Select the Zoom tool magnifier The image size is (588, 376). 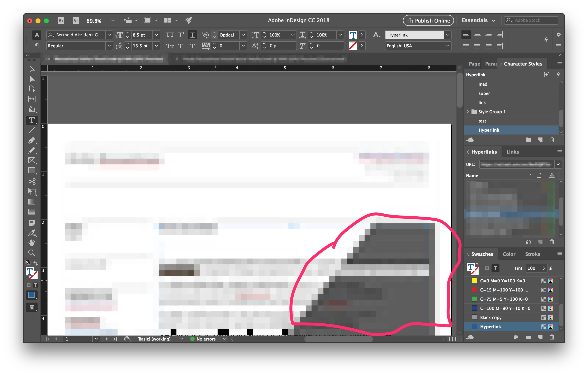(x=32, y=253)
